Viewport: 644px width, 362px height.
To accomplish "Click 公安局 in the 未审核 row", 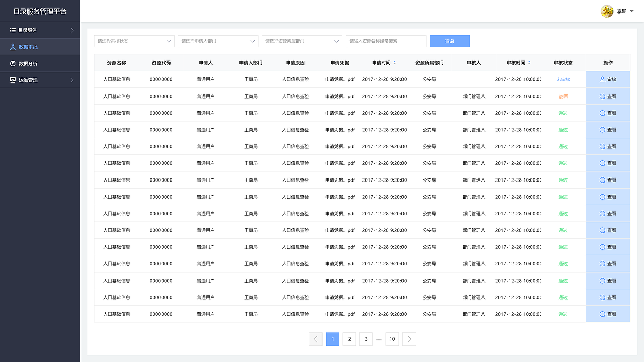I will tap(429, 79).
